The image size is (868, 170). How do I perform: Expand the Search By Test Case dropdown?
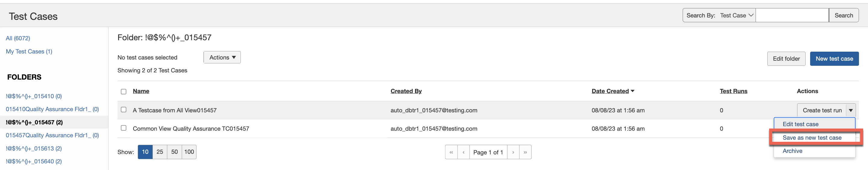737,15
